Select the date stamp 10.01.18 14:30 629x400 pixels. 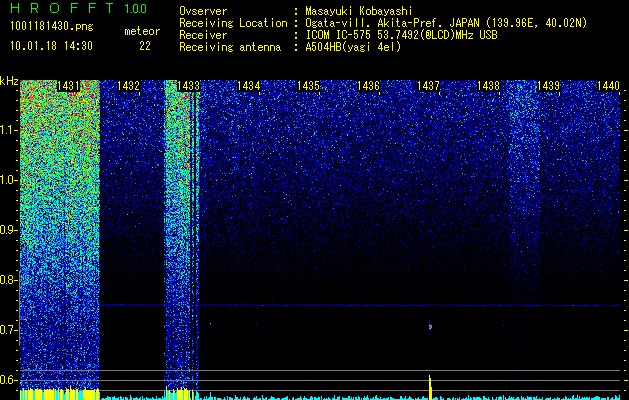click(51, 46)
